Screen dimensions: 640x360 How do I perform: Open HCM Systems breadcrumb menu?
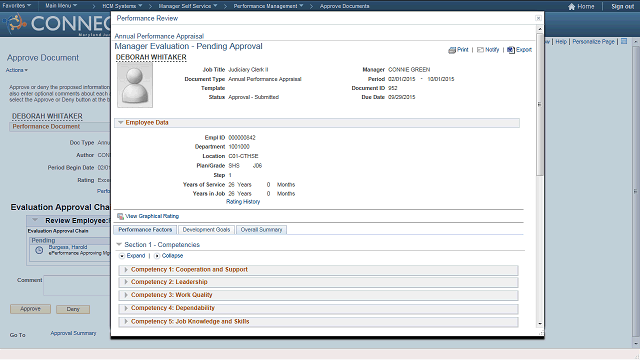pos(122,6)
